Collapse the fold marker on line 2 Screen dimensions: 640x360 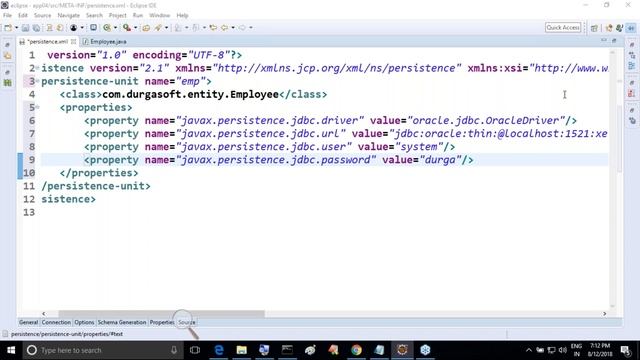click(38, 68)
